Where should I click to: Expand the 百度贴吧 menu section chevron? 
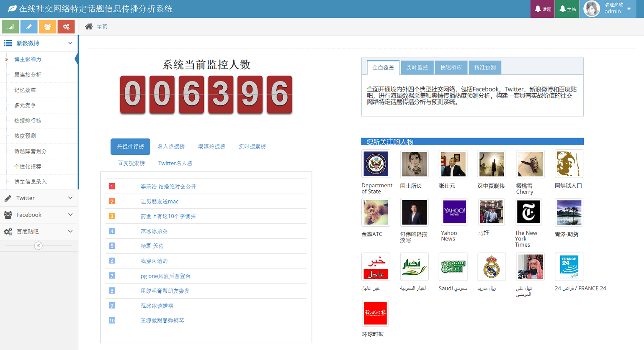[70, 232]
